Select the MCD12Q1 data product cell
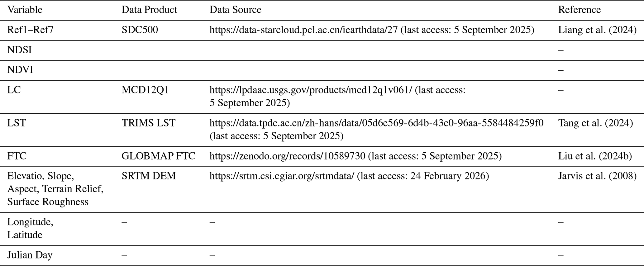644x266 pixels. click(145, 90)
